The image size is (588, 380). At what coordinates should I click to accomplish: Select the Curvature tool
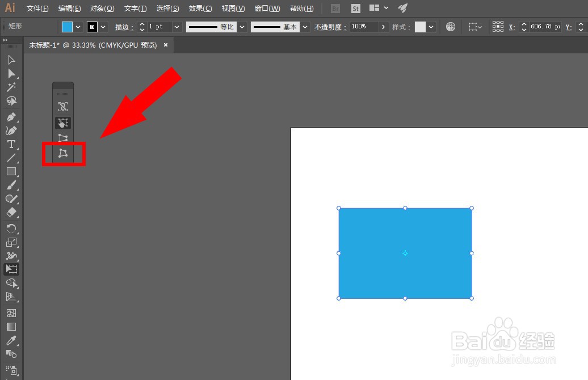(x=11, y=131)
